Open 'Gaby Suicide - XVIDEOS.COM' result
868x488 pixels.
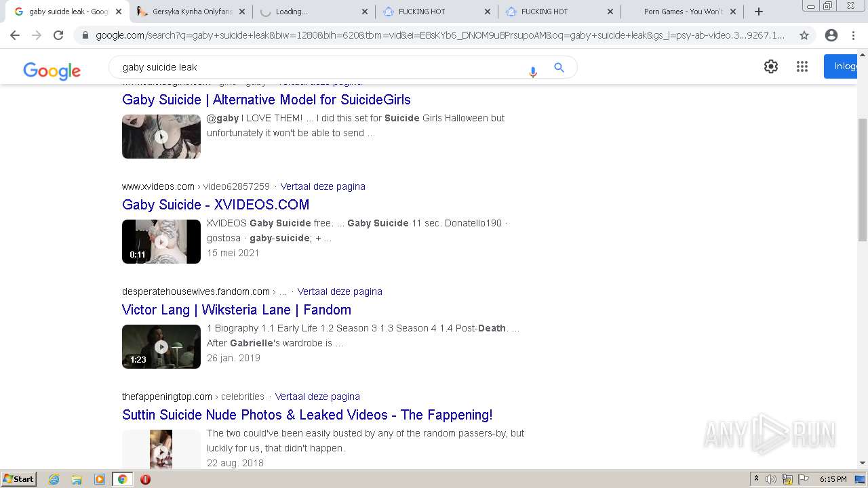(216, 205)
